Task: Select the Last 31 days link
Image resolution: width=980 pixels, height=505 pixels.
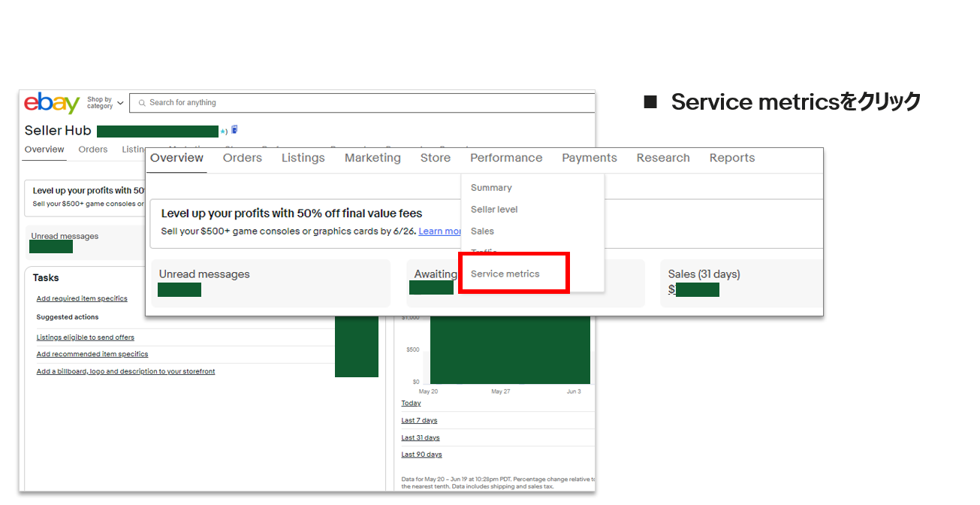Action: point(421,438)
